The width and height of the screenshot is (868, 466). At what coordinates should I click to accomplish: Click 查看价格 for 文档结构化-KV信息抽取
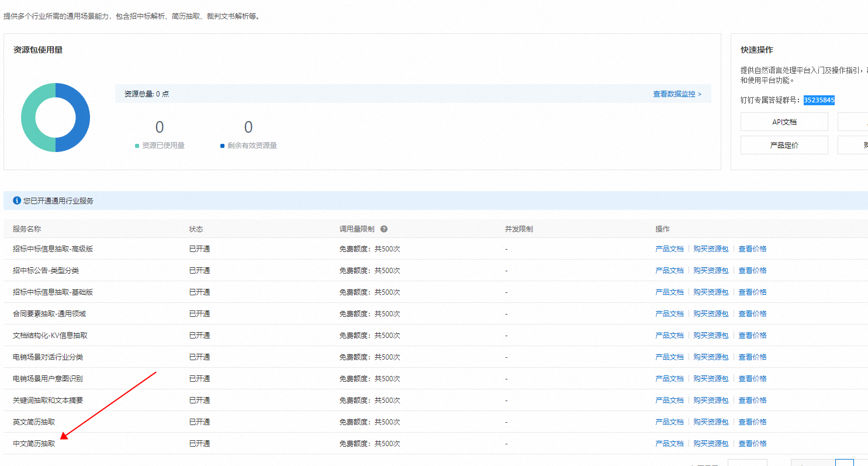pos(752,335)
